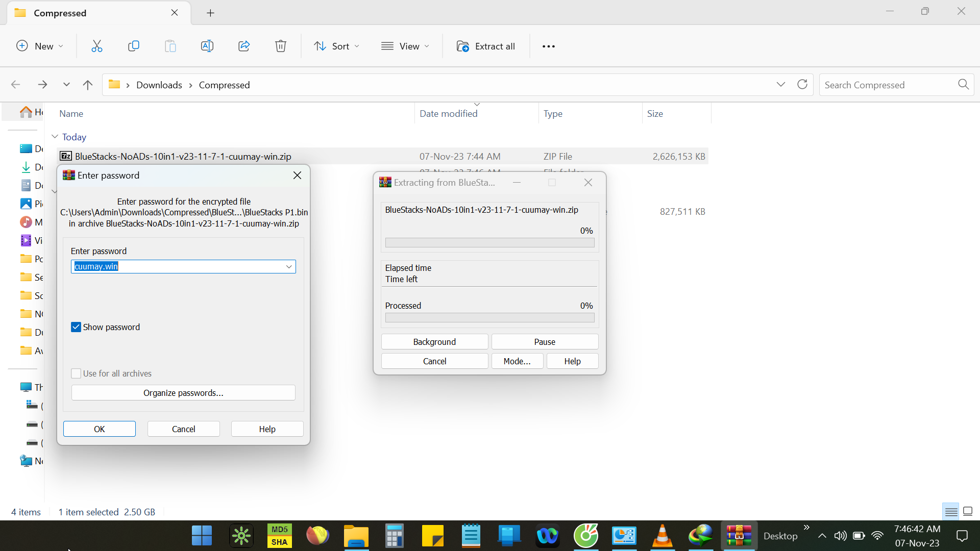Viewport: 980px width, 551px height.
Task: Uncheck the Show password checkbox
Action: point(76,327)
